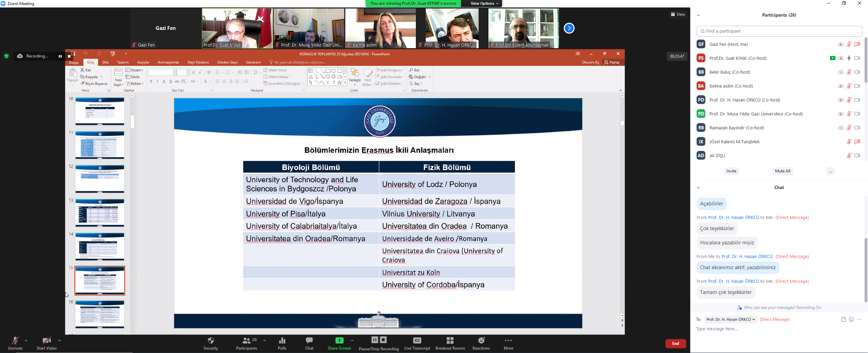
Task: Switch to Tasarım ribbon tab
Action: (x=123, y=62)
